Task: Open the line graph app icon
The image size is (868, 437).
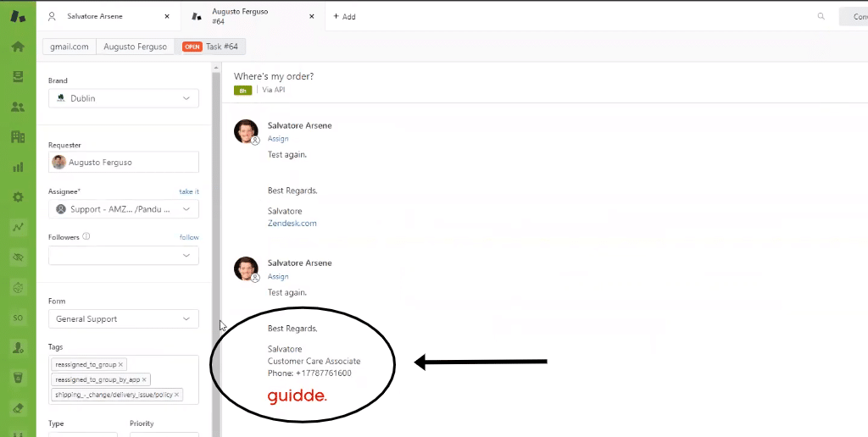Action: coord(19,227)
